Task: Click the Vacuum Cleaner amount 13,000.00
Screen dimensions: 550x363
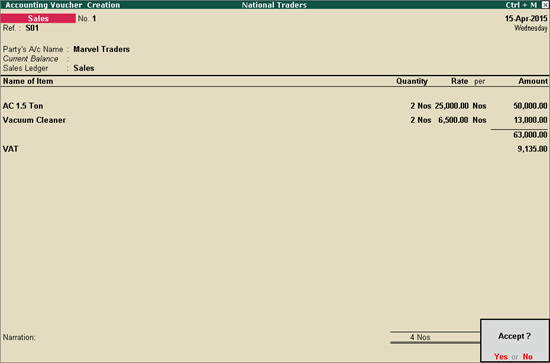Action: 530,120
